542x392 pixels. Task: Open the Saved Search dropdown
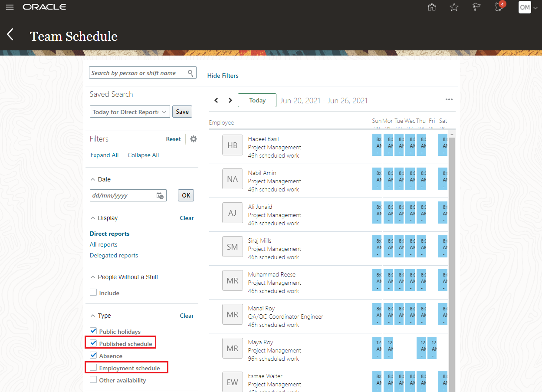(x=164, y=112)
